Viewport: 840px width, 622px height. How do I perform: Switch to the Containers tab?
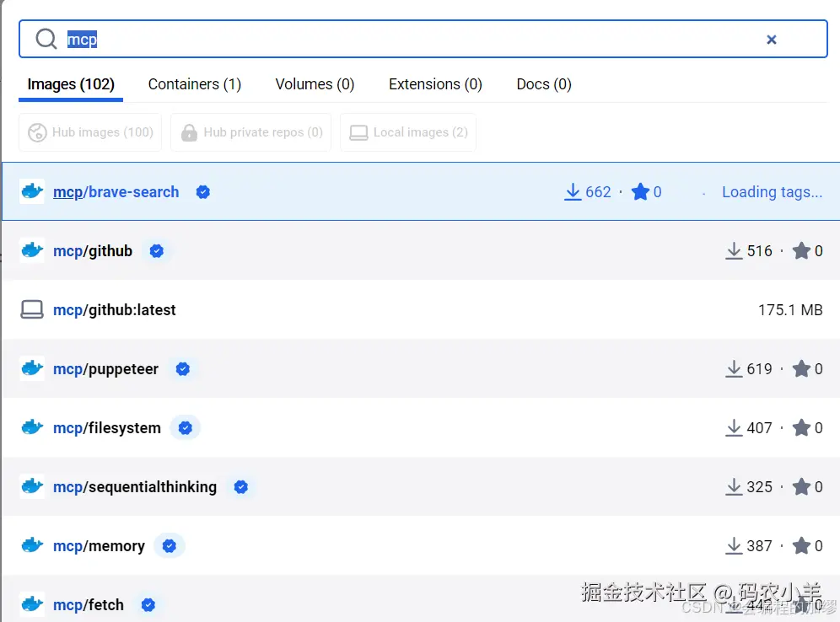click(194, 83)
